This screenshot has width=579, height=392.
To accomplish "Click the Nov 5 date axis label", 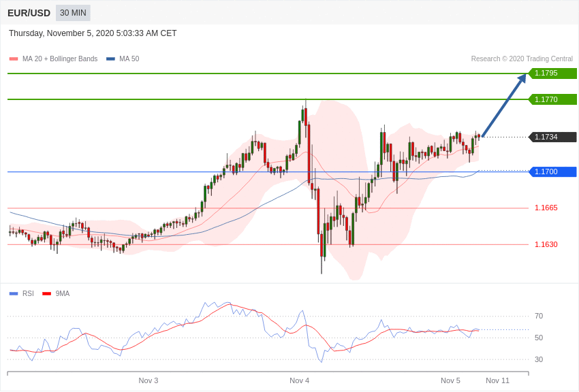I will [x=450, y=380].
